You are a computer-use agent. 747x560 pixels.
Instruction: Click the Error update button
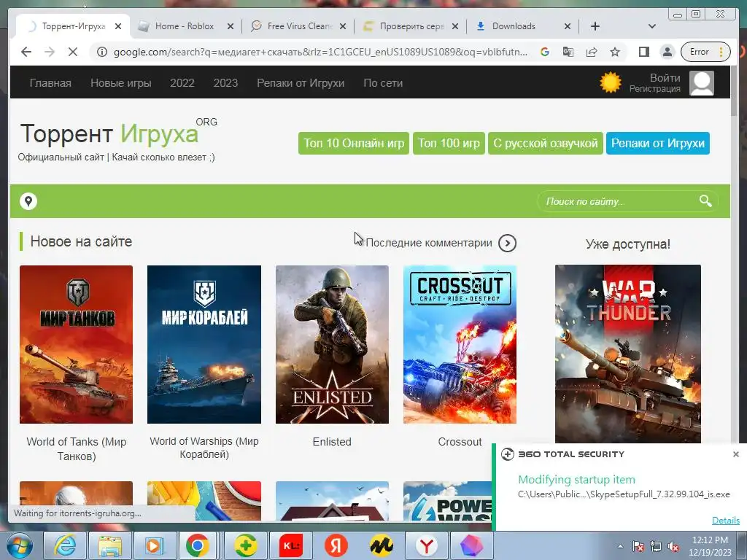[705, 52]
